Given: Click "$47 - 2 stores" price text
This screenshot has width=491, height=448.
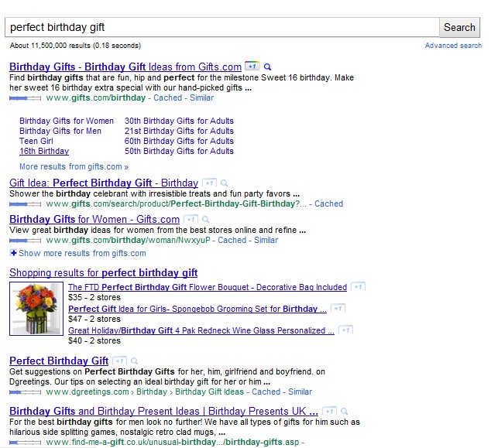Looking at the screenshot, I should 94,319.
